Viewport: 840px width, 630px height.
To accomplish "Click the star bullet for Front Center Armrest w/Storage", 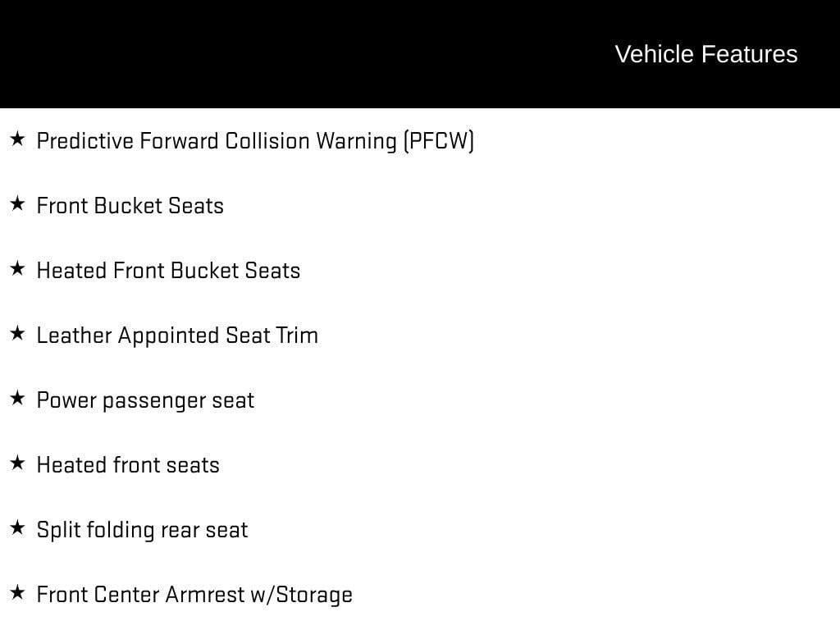I will click(x=17, y=593).
